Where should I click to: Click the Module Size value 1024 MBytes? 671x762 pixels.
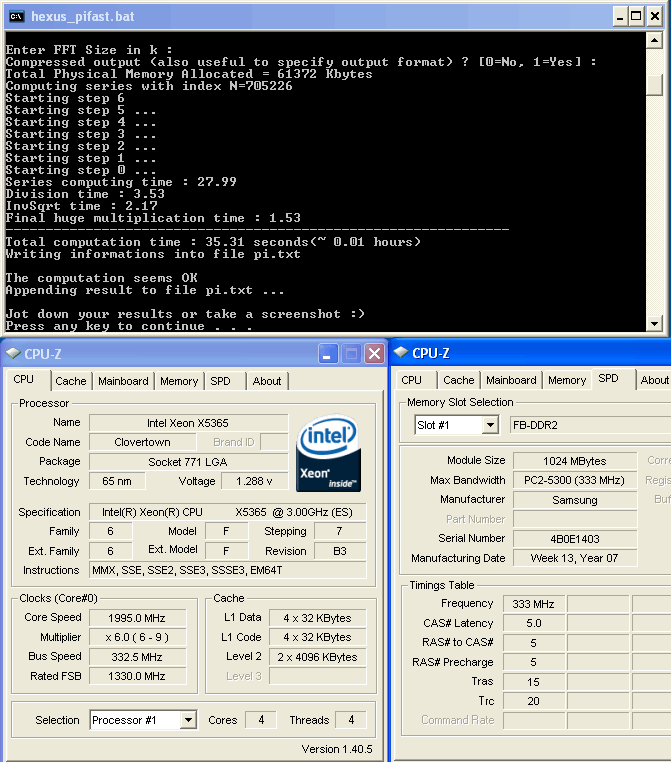pyautogui.click(x=575, y=461)
